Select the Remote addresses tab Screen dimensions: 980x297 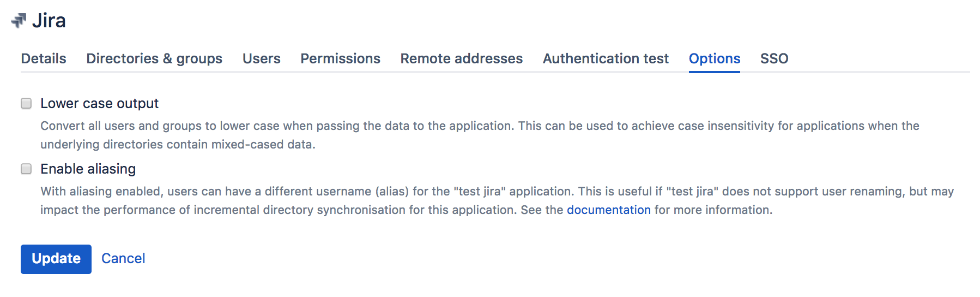click(461, 58)
